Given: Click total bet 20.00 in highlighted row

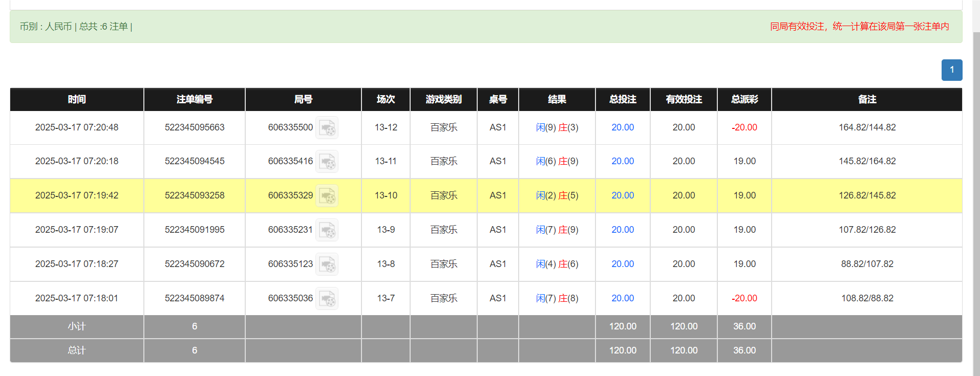Looking at the screenshot, I should pyautogui.click(x=622, y=195).
